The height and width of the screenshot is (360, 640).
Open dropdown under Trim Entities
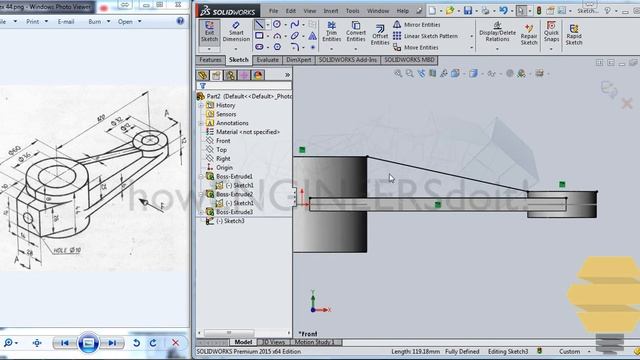click(x=331, y=49)
